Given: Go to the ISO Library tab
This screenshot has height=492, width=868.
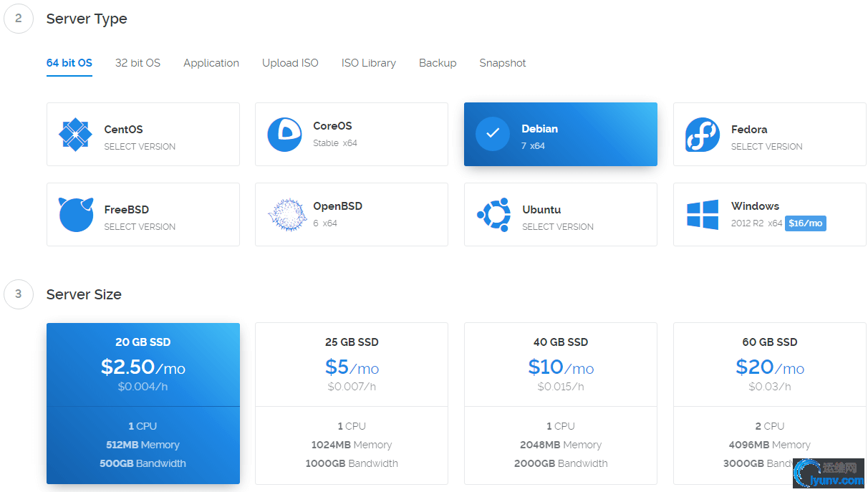Looking at the screenshot, I should click(x=369, y=63).
